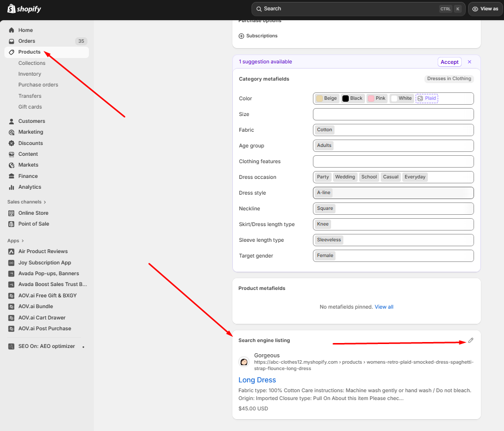Open Air Product Reviews app
The image size is (504, 431).
(43, 251)
